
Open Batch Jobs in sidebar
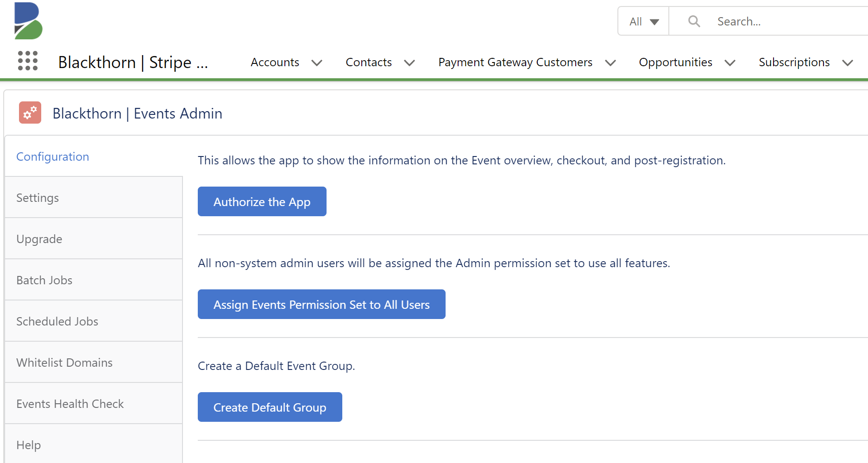(94, 280)
